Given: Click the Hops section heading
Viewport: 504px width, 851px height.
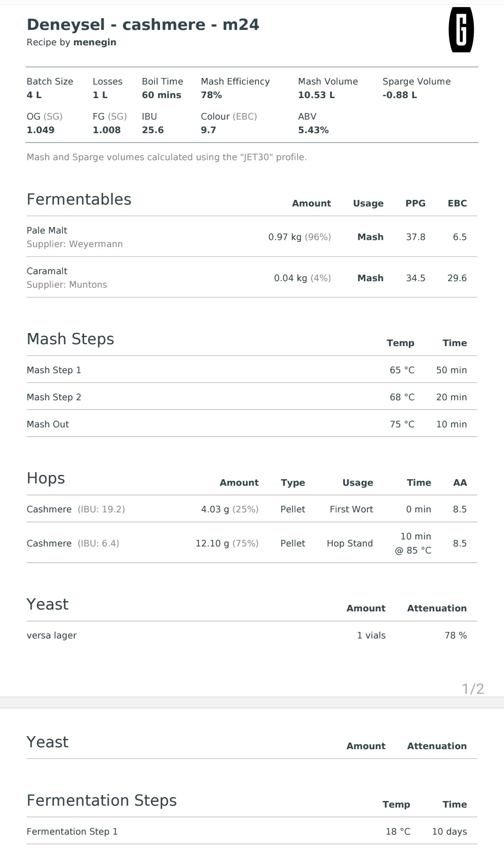Looking at the screenshot, I should coord(46,478).
